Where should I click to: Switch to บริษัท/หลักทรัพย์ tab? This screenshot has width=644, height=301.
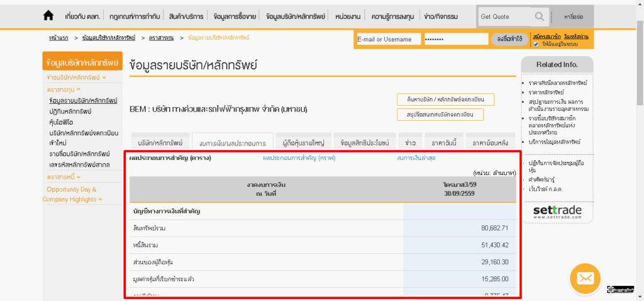point(160,140)
